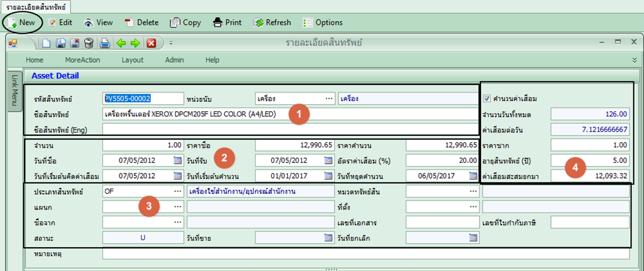Open the Layout menu
This screenshot has height=271, width=644.
pos(133,60)
